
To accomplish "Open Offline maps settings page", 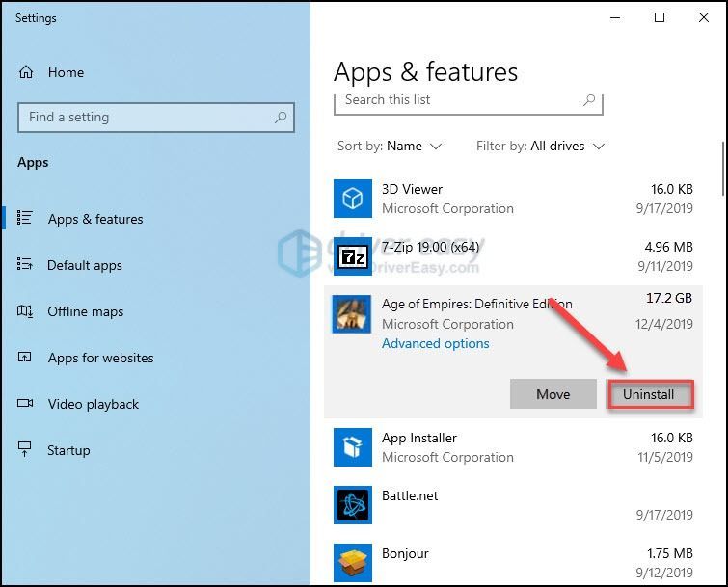I will click(x=86, y=312).
